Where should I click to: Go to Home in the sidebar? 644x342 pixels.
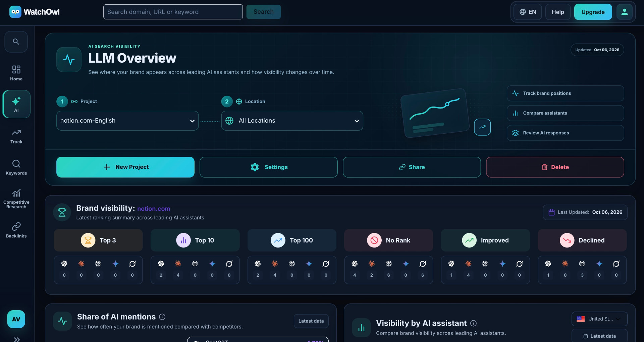(16, 73)
